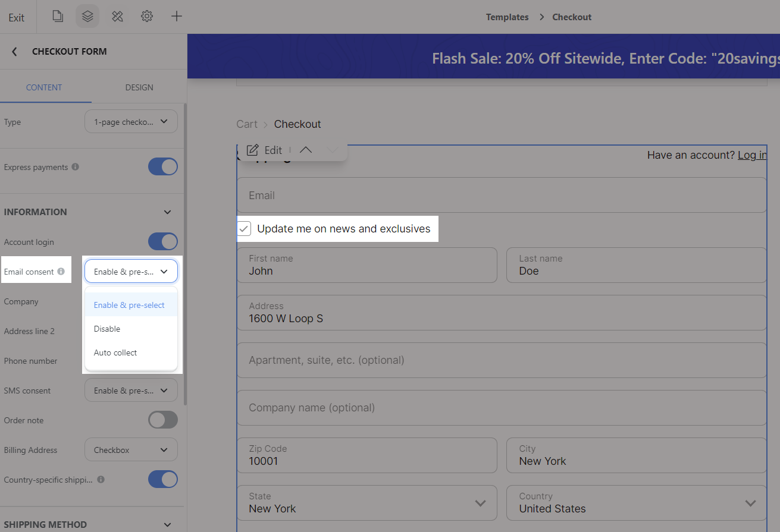Click the Last name field
The image size is (780, 532).
point(637,265)
